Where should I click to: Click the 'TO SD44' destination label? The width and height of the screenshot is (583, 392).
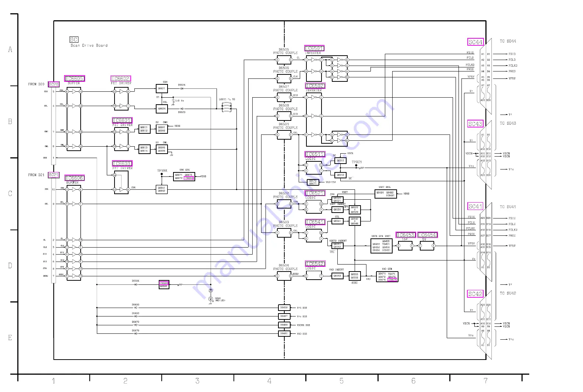pyautogui.click(x=508, y=41)
